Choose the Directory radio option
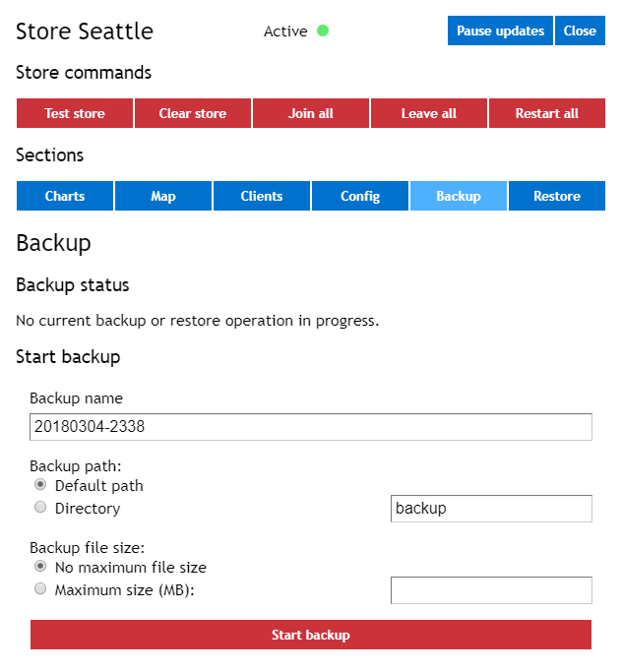The height and width of the screenshot is (672, 622). point(40,508)
